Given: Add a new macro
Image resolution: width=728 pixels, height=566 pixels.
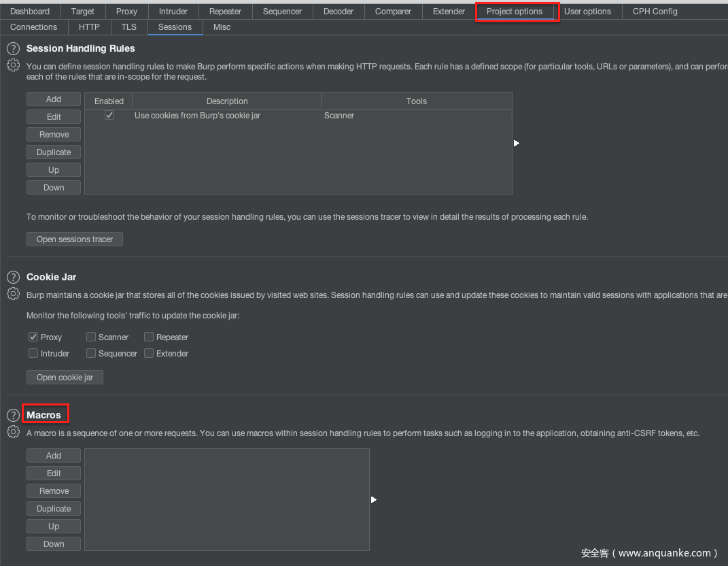Looking at the screenshot, I should pos(54,456).
